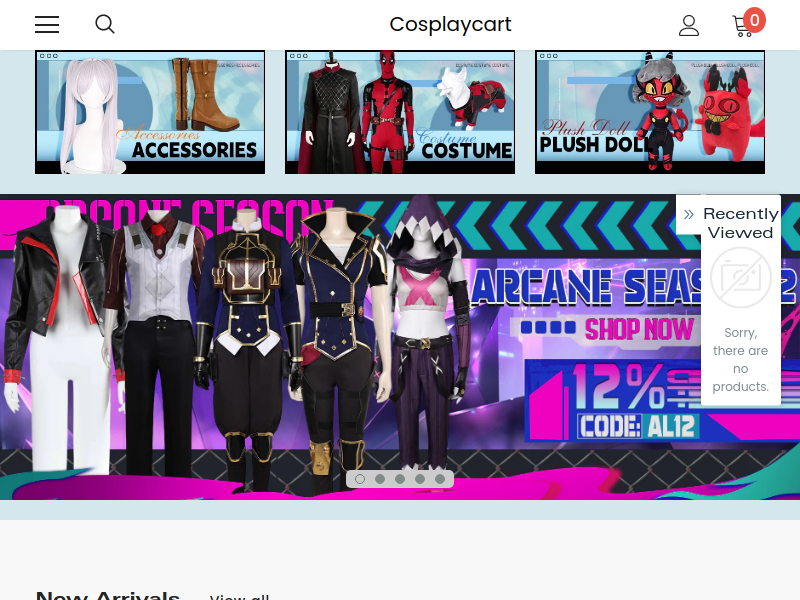
Task: Open the Costume category banner
Action: point(400,112)
